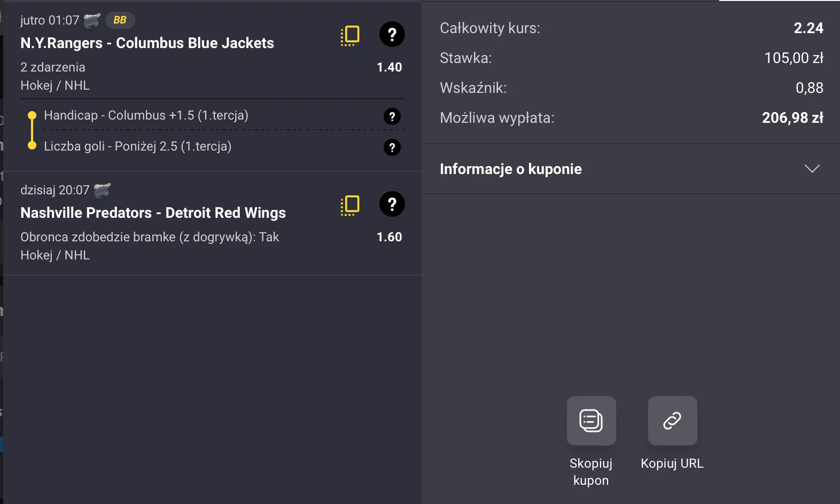Open help for the 1.40 odds
Screen dimensions: 840x504
392,34
